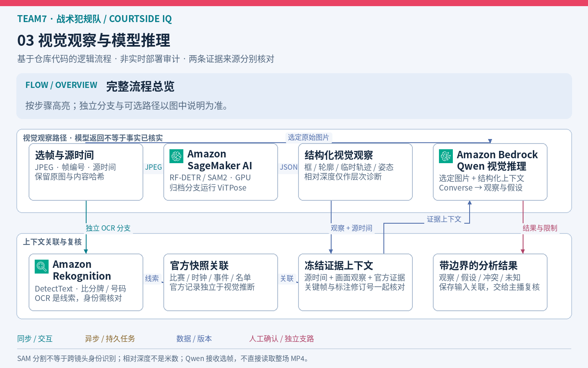The image size is (588, 368).
Task: Click the TEAM7 COURTSIDE IQ header text
Action: (x=94, y=19)
